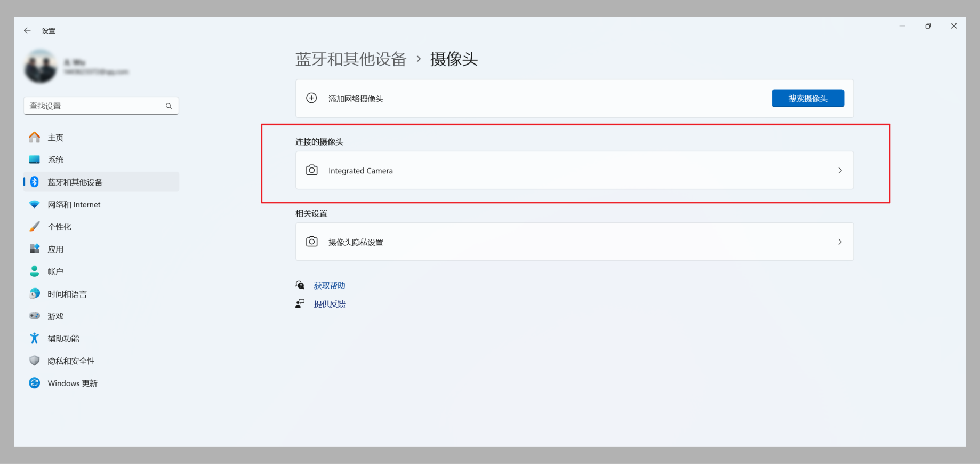Viewport: 980px width, 464px height.
Task: Select the Bluetooth icon in the sidebar
Action: point(35,182)
